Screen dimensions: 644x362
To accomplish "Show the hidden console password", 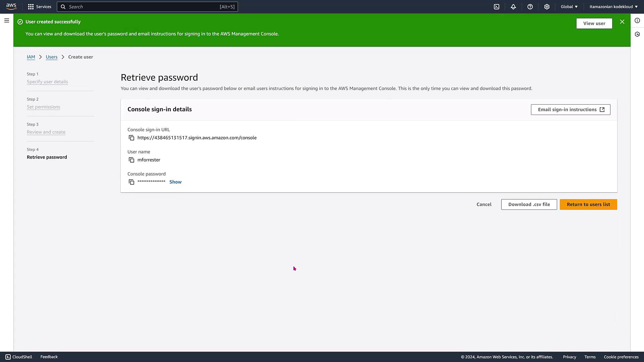I will tap(175, 182).
